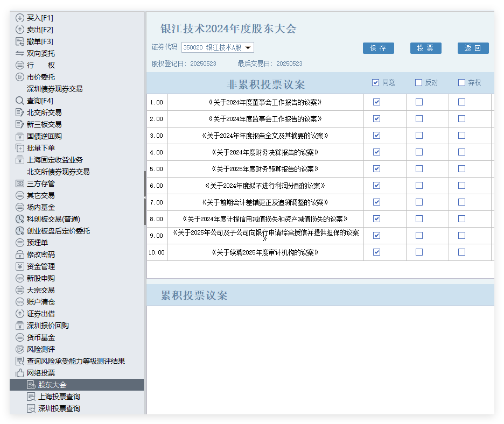
Task: Click the 投票 button
Action: pyautogui.click(x=425, y=48)
